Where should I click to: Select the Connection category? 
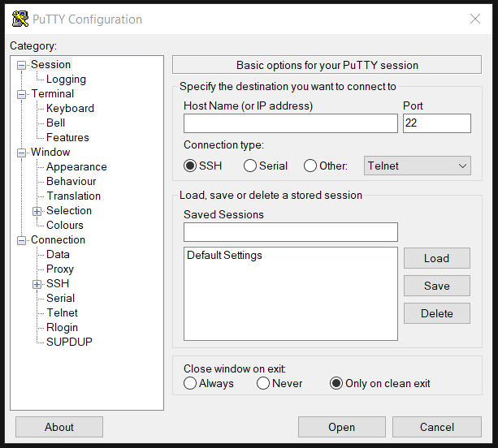point(58,239)
